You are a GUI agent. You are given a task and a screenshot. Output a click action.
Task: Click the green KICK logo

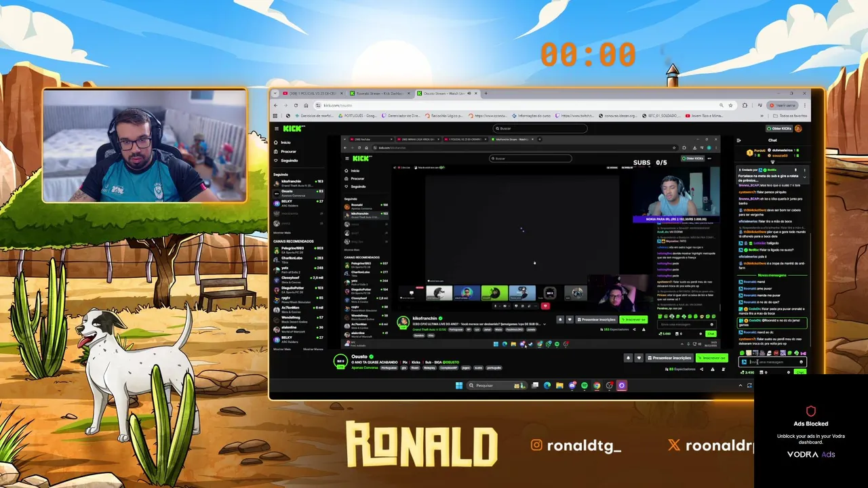(294, 128)
